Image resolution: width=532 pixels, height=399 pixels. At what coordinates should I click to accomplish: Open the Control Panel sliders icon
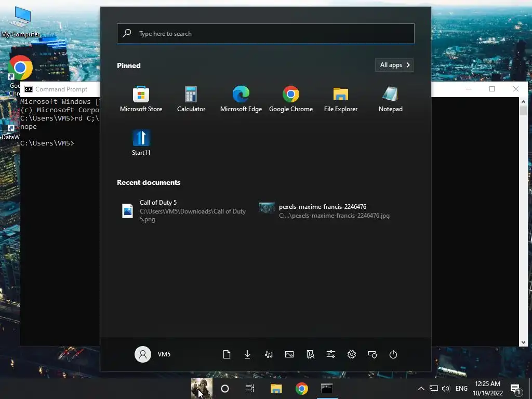coord(331,354)
